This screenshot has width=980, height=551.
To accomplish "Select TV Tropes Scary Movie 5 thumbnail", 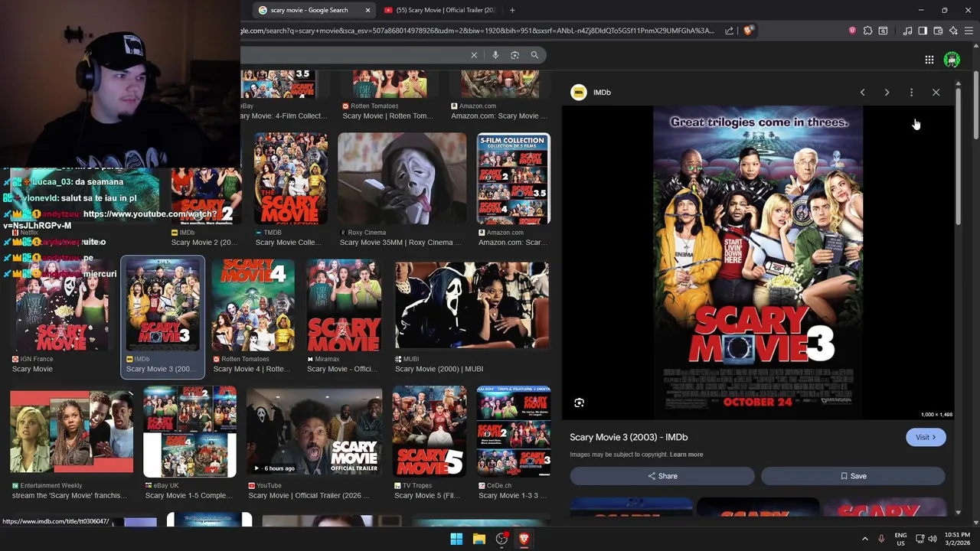I will tap(430, 432).
